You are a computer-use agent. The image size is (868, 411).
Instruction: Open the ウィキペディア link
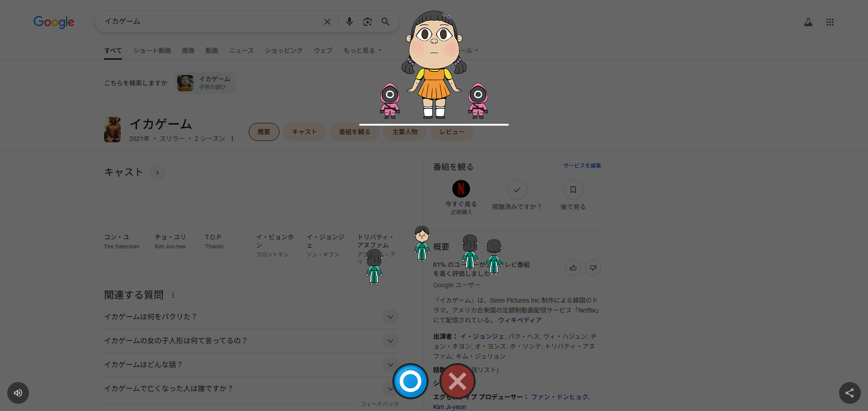[x=520, y=320]
